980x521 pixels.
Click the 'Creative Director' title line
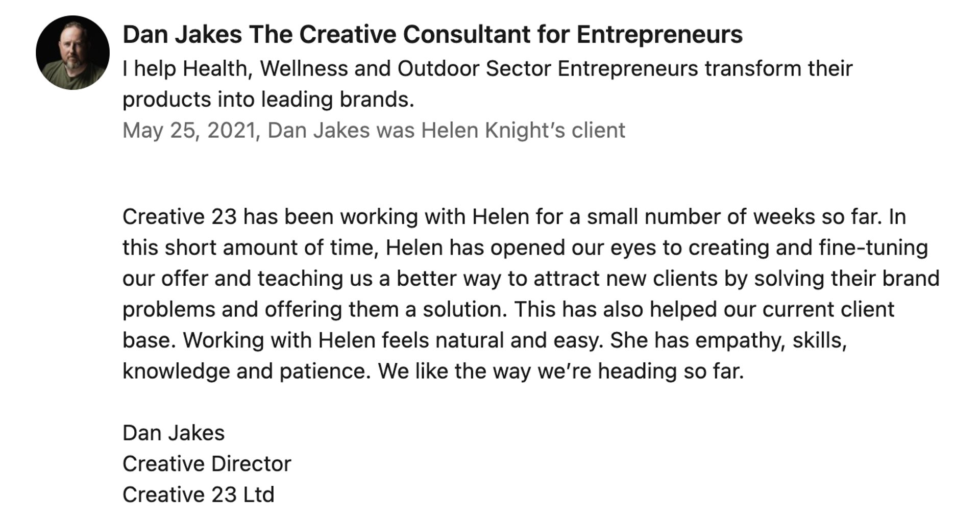point(207,464)
